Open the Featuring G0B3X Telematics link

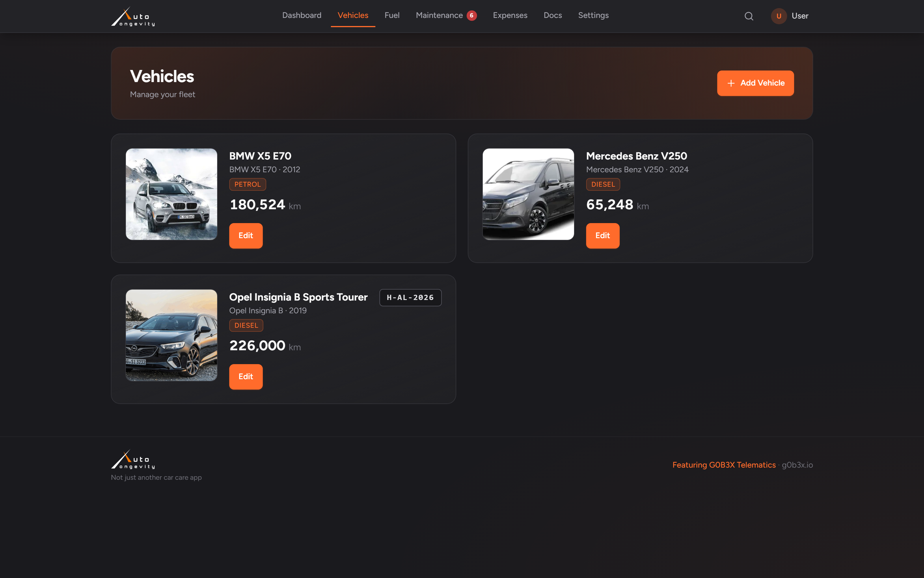point(724,465)
